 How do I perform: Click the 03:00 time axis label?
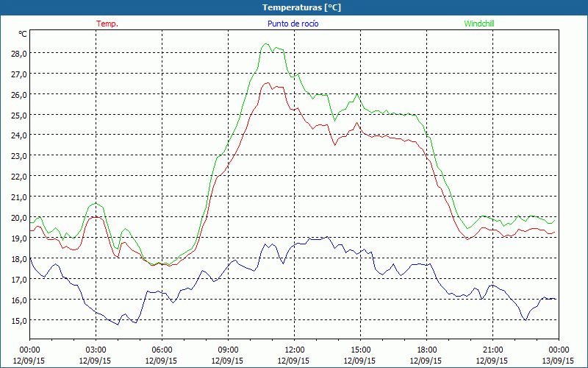coord(96,350)
